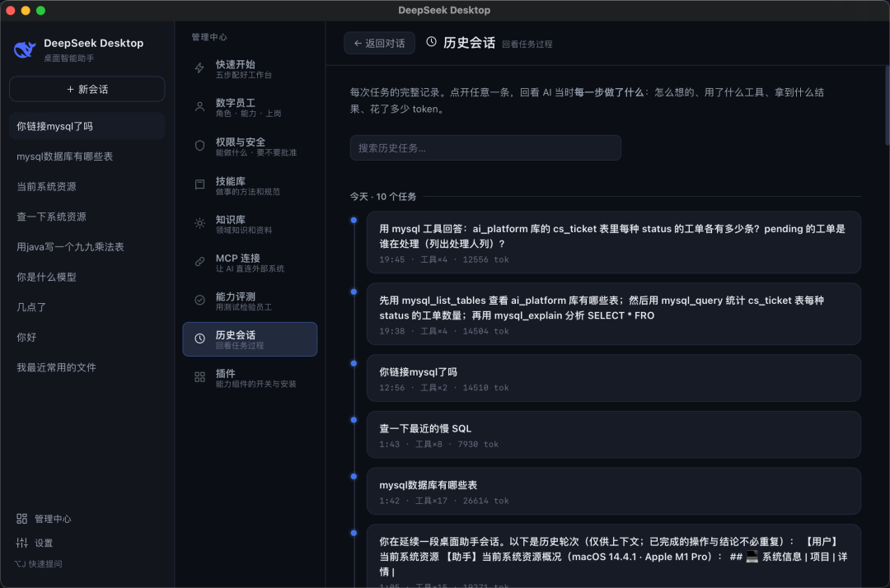
Task: Open conversation mysql数据库有哪些表 in sidebar
Action: point(87,156)
